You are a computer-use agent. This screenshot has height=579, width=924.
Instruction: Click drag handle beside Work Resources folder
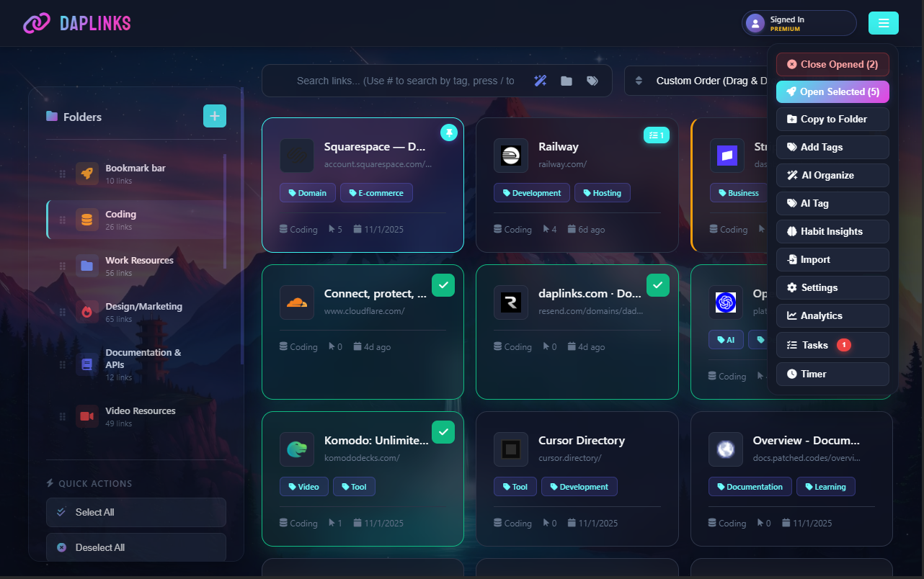point(62,266)
